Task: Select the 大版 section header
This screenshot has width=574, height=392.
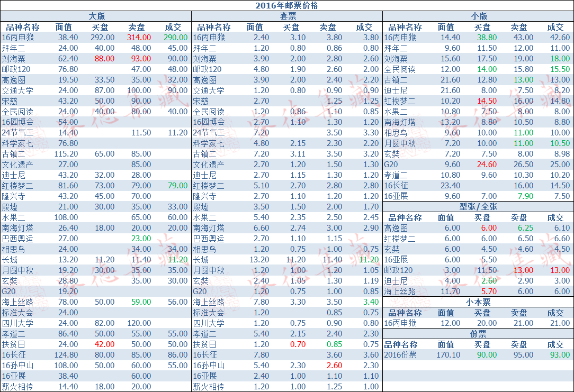Action: (x=97, y=16)
